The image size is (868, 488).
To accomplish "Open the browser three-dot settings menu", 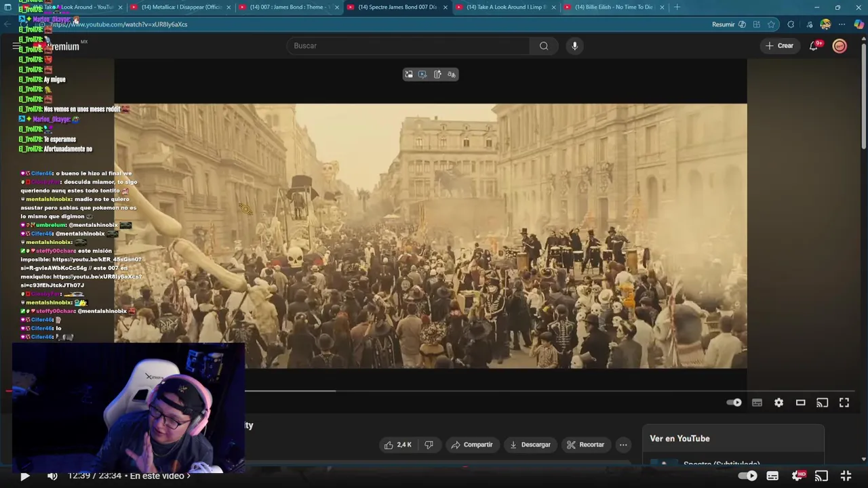I will tap(842, 24).
